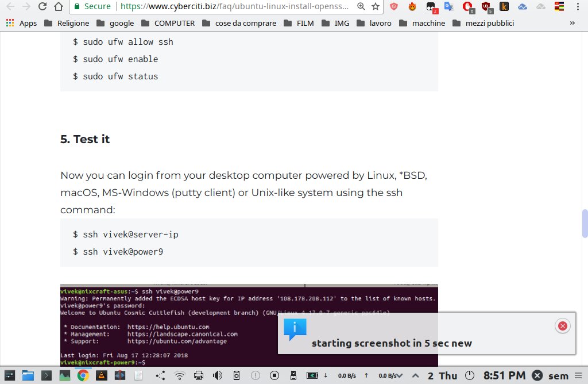Viewport: 588px width, 384px height.
Task: Click the 8:51 PM clock
Action: 504,375
